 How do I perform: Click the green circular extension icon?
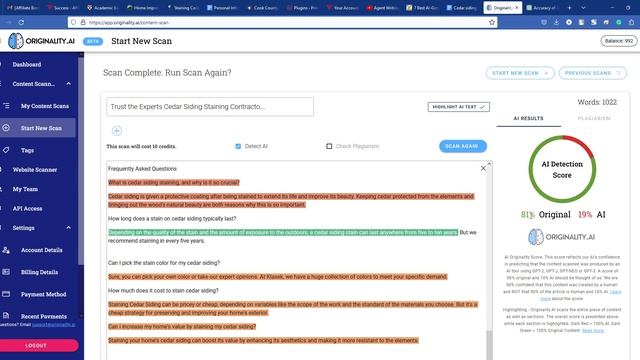[x=619, y=22]
